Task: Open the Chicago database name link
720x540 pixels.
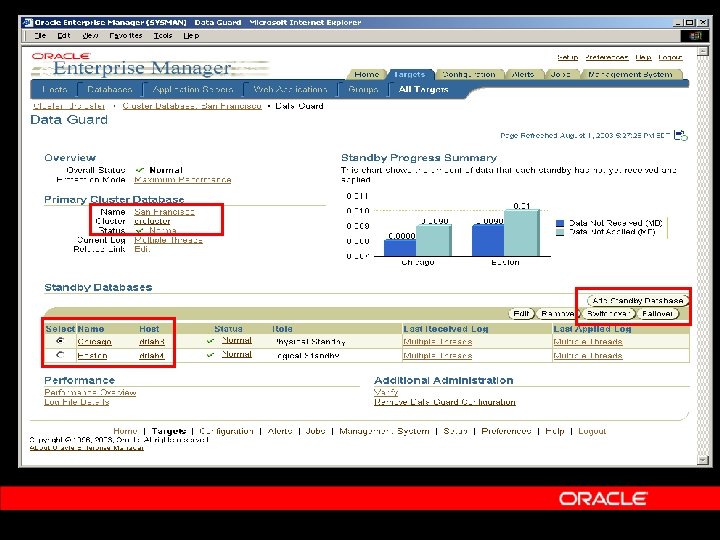Action: (95, 342)
